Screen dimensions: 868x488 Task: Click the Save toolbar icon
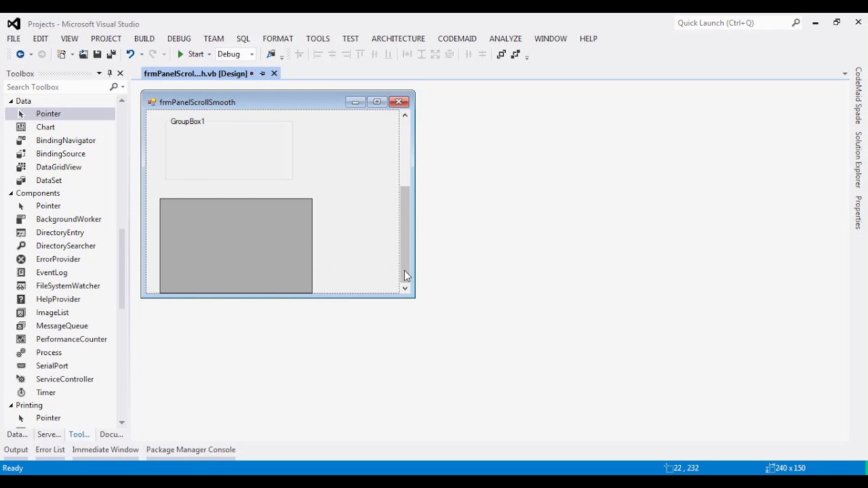pos(97,54)
